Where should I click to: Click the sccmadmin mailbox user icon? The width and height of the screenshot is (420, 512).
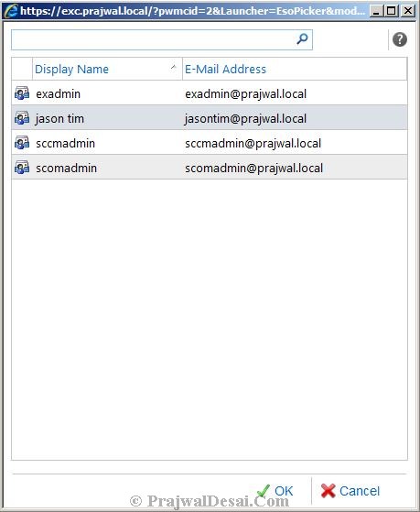pos(22,143)
